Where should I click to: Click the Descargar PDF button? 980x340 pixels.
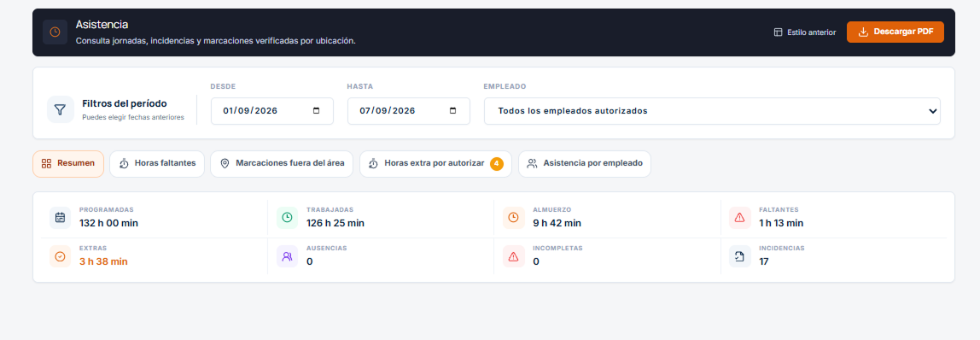point(895,32)
